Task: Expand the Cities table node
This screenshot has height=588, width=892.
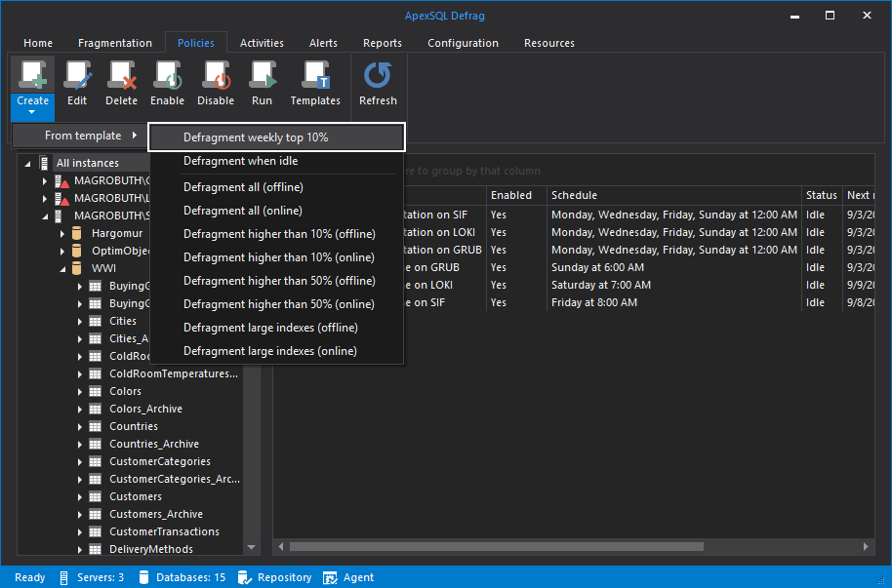Action: coord(80,321)
